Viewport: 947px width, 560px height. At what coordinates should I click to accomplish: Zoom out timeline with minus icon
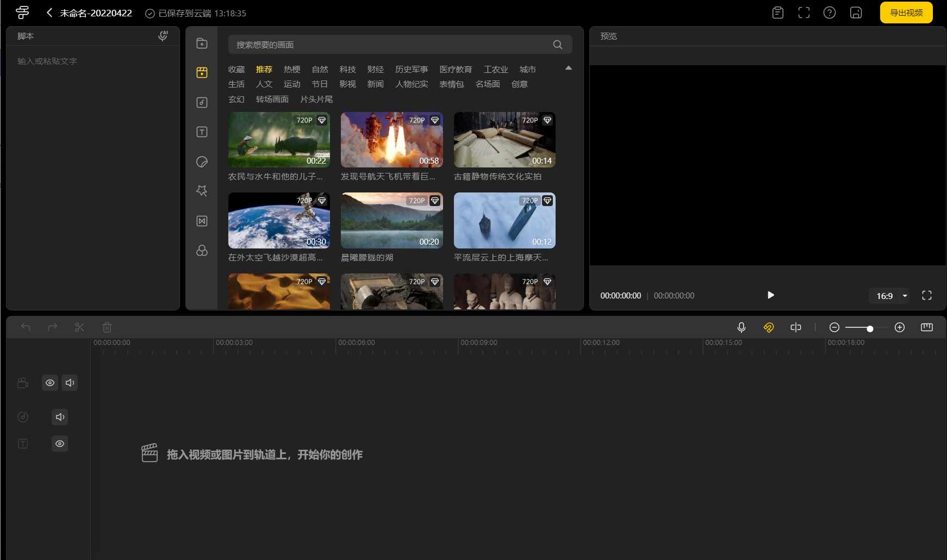click(x=834, y=327)
